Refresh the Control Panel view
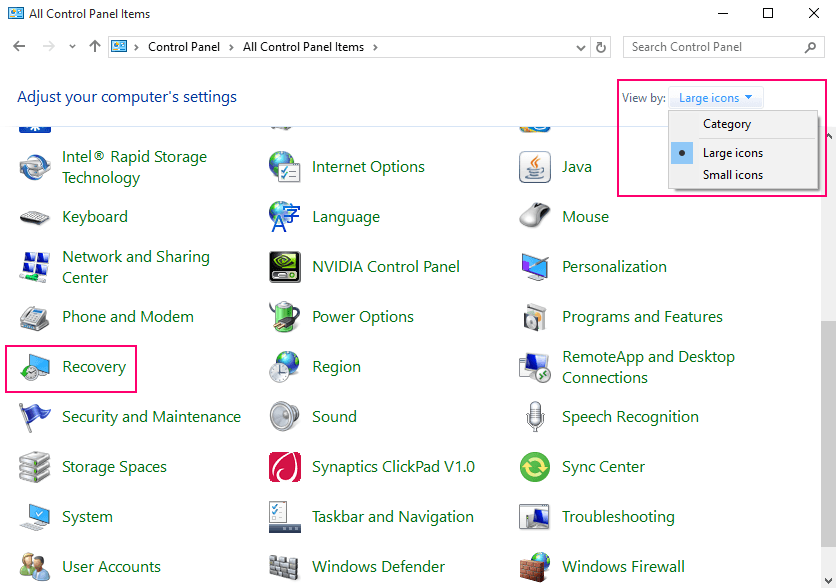 (601, 47)
